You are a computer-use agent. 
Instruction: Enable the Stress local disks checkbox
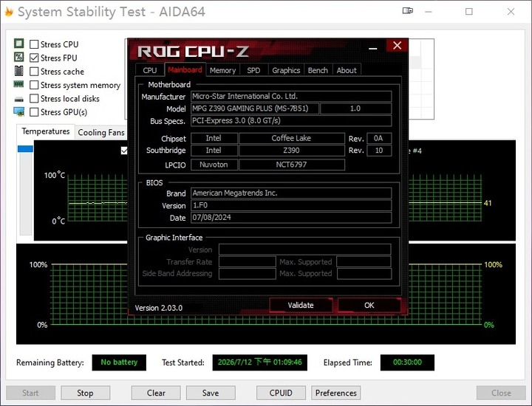[x=34, y=99]
